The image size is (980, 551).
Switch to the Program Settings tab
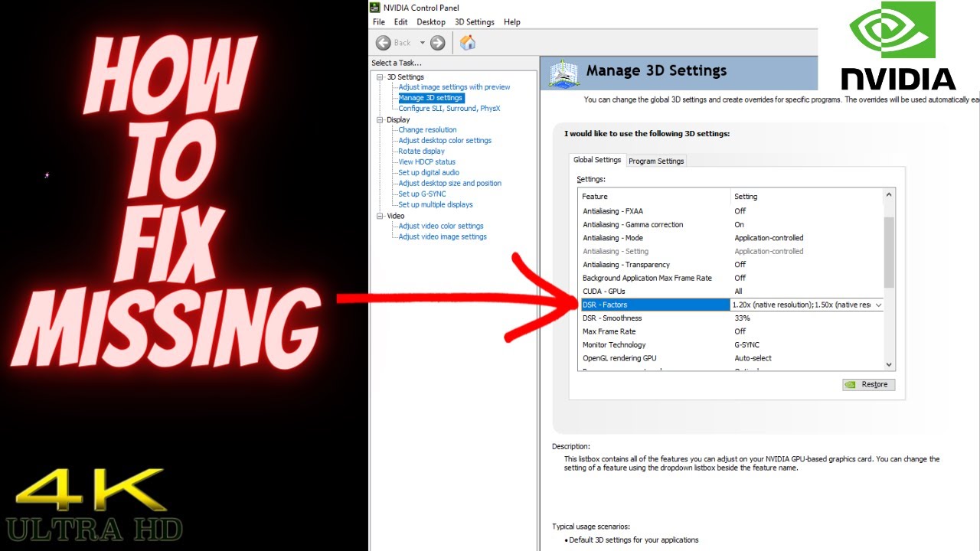tap(656, 161)
